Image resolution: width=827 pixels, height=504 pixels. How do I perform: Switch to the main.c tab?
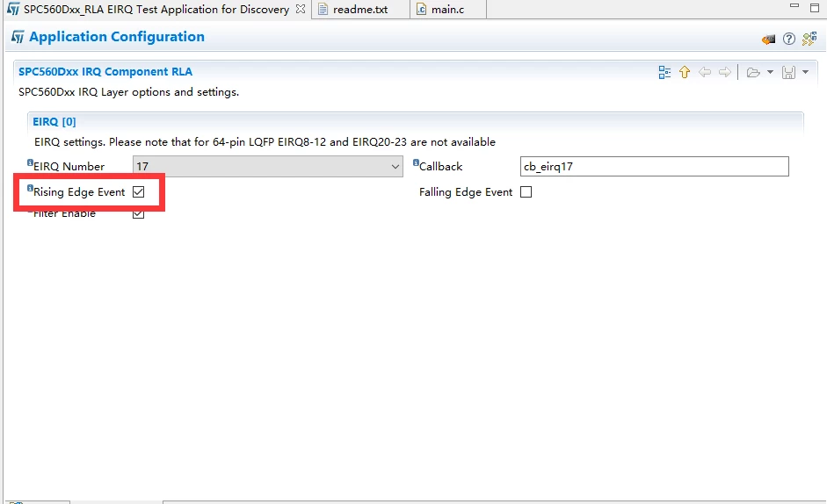tap(447, 10)
